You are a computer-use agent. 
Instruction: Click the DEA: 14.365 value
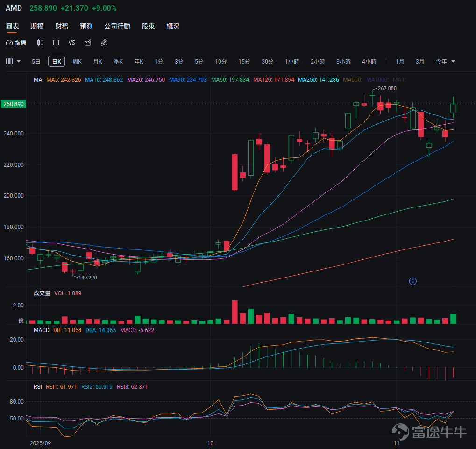(101, 330)
